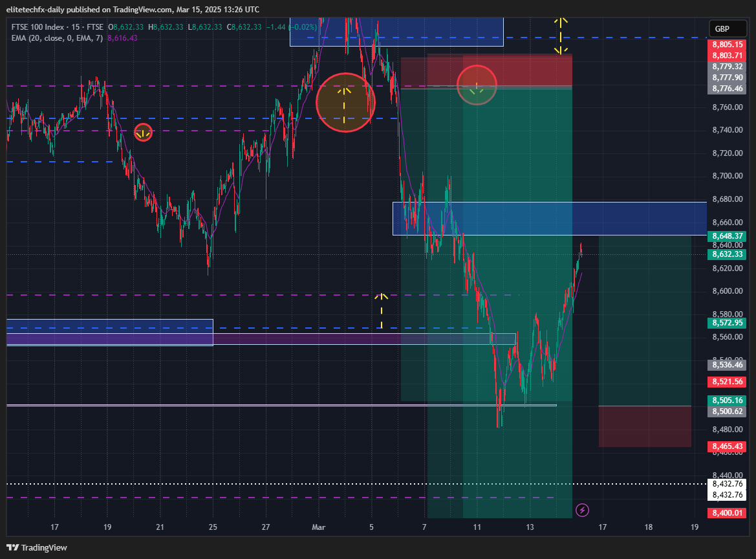Click the Mar label on time axis
This screenshot has width=756, height=559.
(318, 527)
